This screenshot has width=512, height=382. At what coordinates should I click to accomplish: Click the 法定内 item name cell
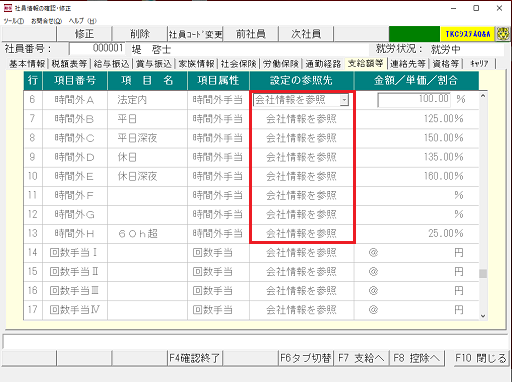click(147, 100)
